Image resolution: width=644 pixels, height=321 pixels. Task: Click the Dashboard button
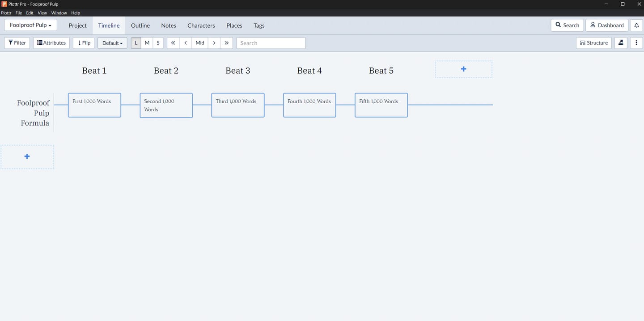(607, 25)
